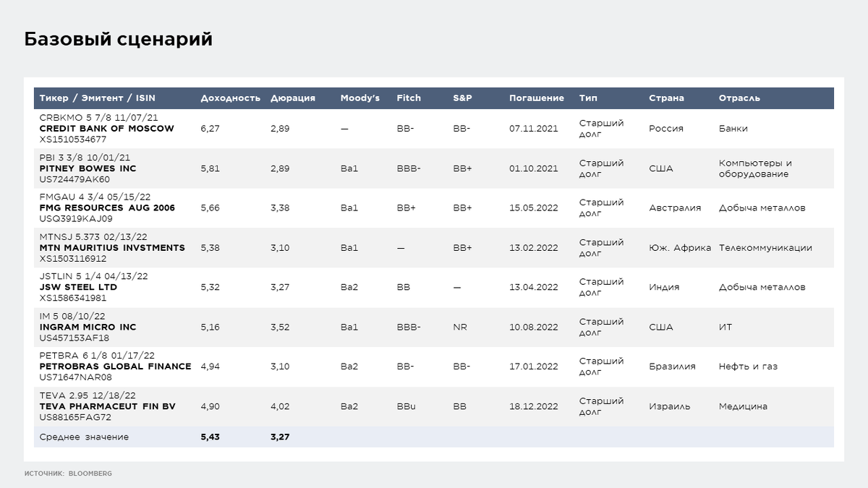This screenshot has width=868, height=488.
Task: Click ISIN US88165FAG72
Action: [x=75, y=417]
